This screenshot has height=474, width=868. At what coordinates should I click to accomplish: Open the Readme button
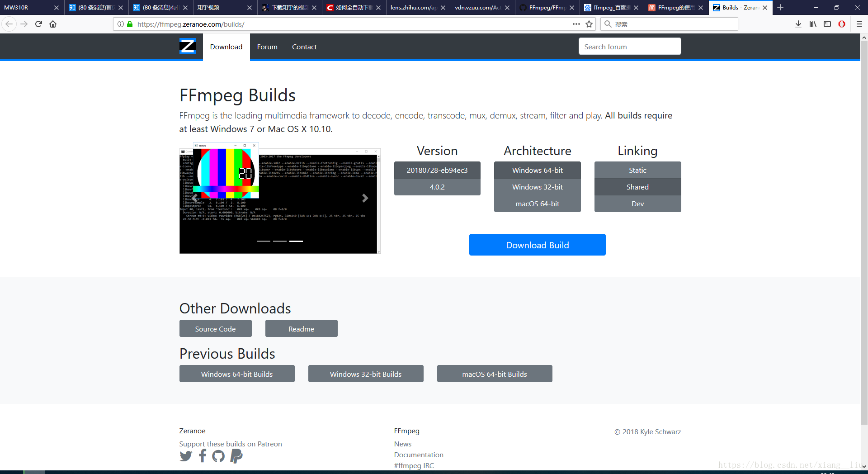coord(301,329)
